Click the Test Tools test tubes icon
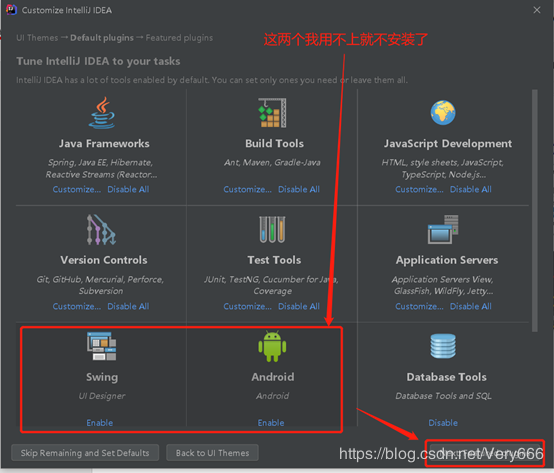Viewport: 554px width, 473px height. point(272,230)
